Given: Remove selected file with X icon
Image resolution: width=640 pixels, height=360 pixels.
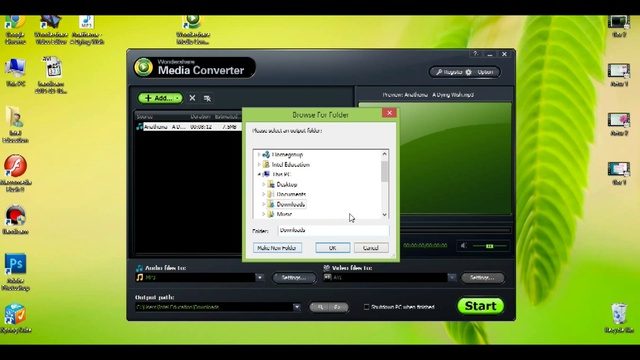Looking at the screenshot, I should 192,98.
